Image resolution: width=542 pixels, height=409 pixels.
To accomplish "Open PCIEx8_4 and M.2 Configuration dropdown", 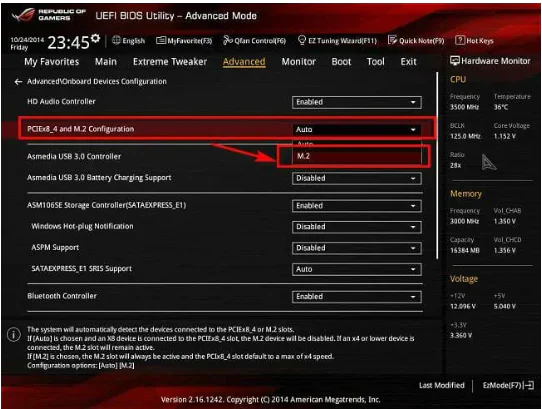I will (357, 130).
